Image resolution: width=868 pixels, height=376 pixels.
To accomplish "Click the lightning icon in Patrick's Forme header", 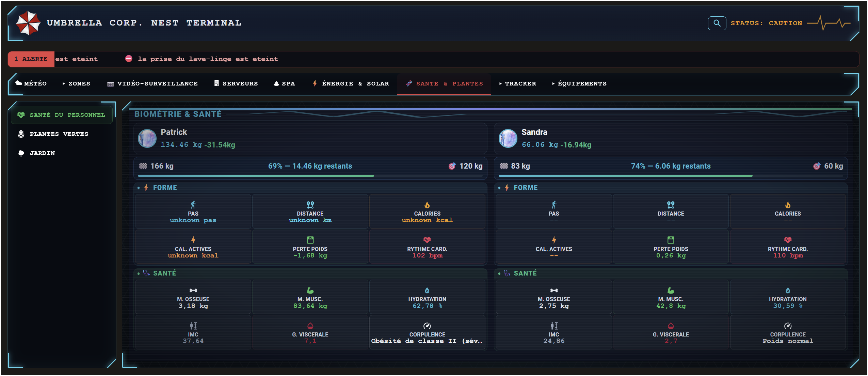I will pyautogui.click(x=146, y=188).
